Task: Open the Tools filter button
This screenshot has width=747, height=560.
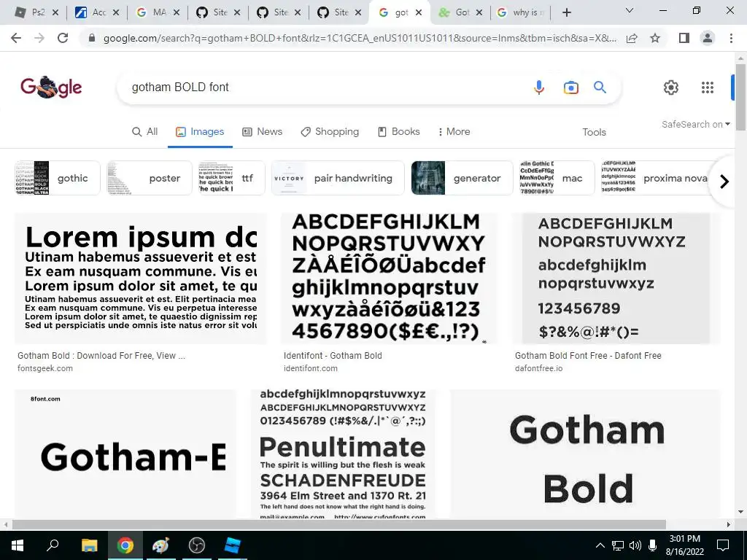Action: point(594,133)
